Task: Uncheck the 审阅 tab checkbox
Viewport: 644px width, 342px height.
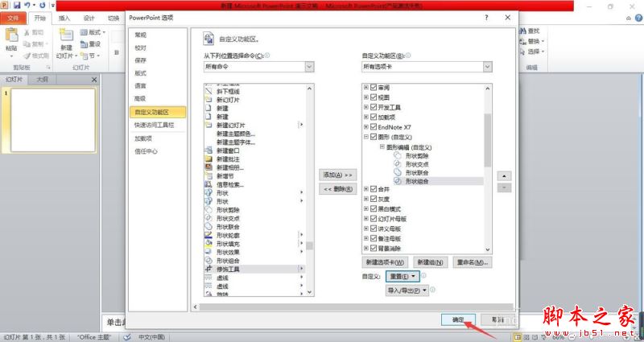Action: click(374, 88)
